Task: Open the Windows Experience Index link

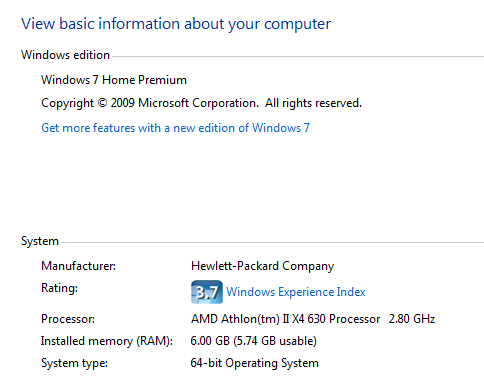Action: (x=296, y=292)
